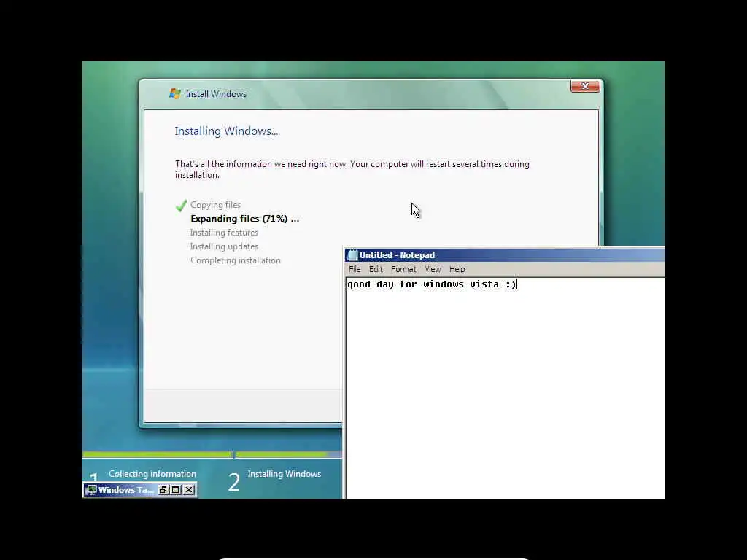The image size is (747, 560).
Task: Click the green checkmark beside Copying files
Action: click(x=181, y=205)
